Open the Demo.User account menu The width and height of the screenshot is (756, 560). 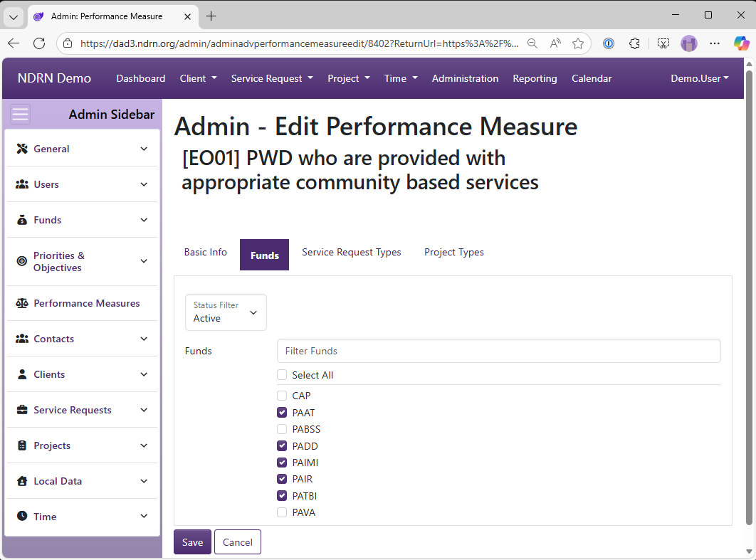pos(700,78)
